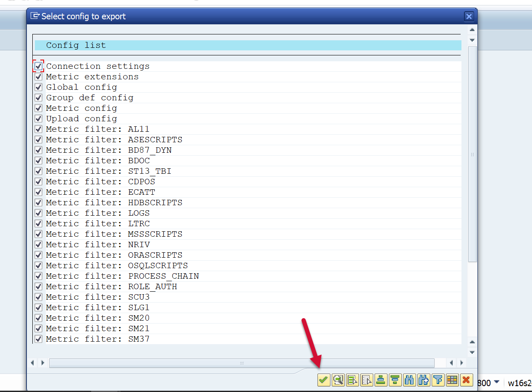Viewport: 532px width, 392px height.
Task: Click the Select All icon
Action: point(352,380)
